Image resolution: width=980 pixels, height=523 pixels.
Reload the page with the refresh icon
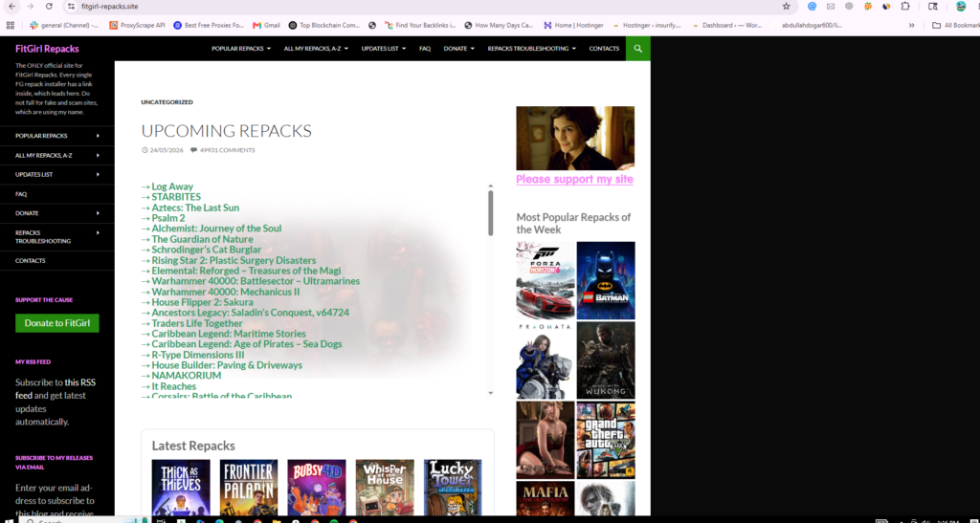(x=50, y=7)
